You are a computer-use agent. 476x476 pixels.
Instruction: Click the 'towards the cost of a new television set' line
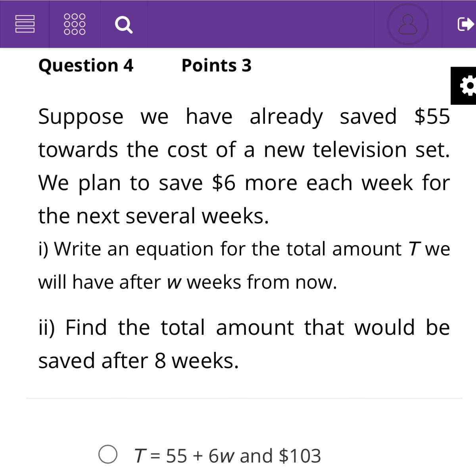point(244,150)
